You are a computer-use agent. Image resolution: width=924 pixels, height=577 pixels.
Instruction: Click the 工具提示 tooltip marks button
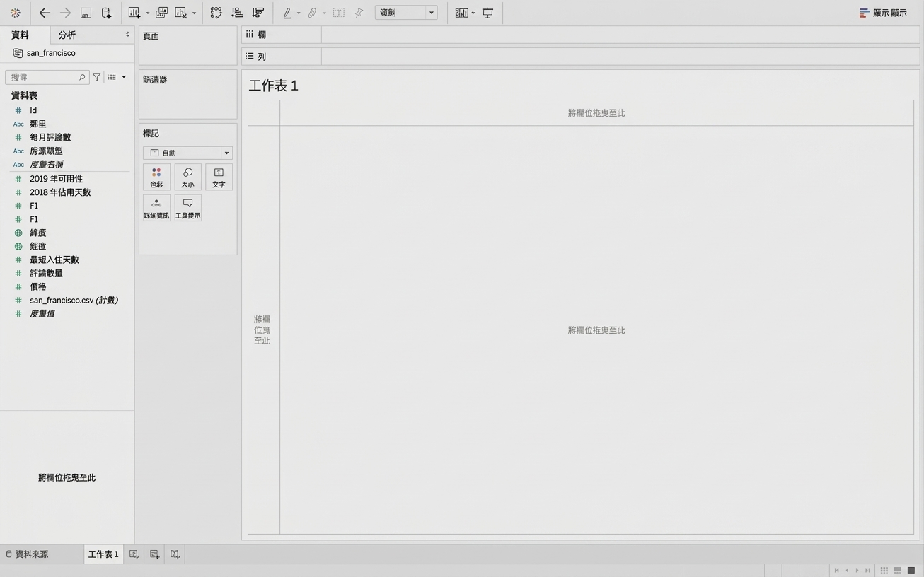click(187, 209)
